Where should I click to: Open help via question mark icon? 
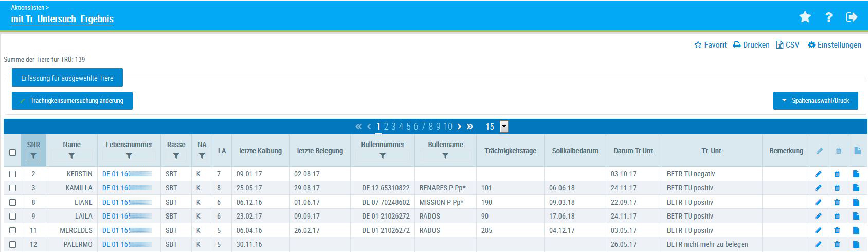[x=828, y=17]
